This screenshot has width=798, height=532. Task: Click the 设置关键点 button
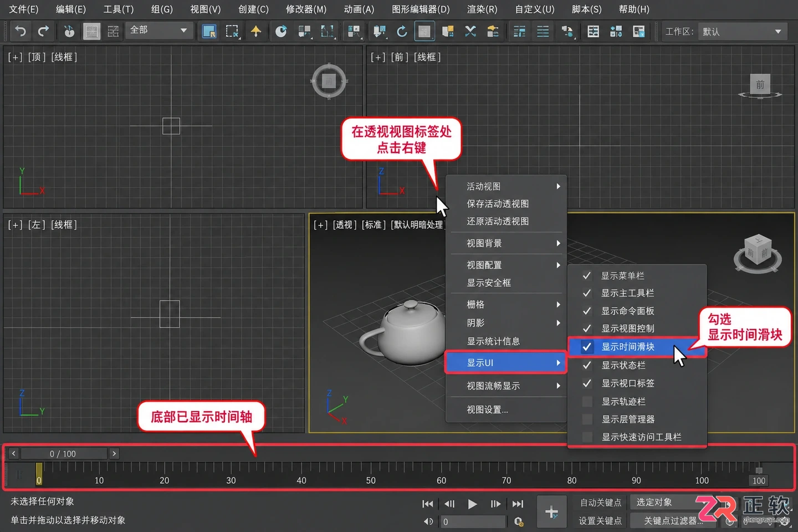coord(600,521)
